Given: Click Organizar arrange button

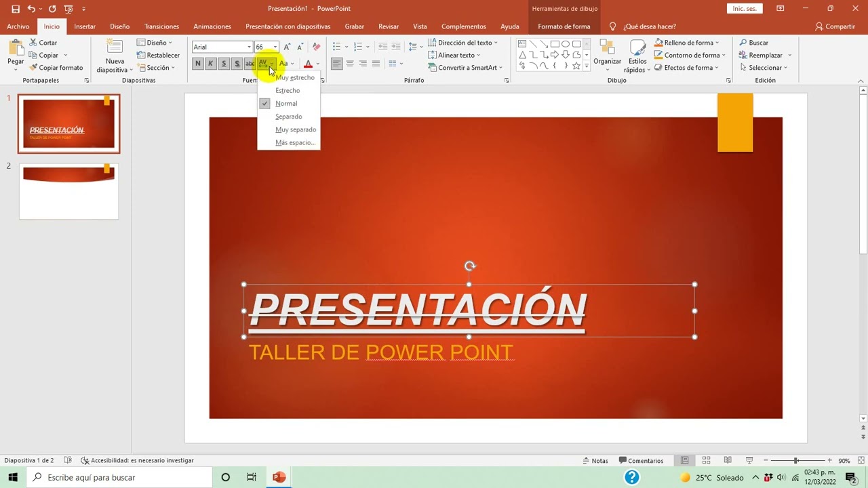Looking at the screenshot, I should point(608,56).
